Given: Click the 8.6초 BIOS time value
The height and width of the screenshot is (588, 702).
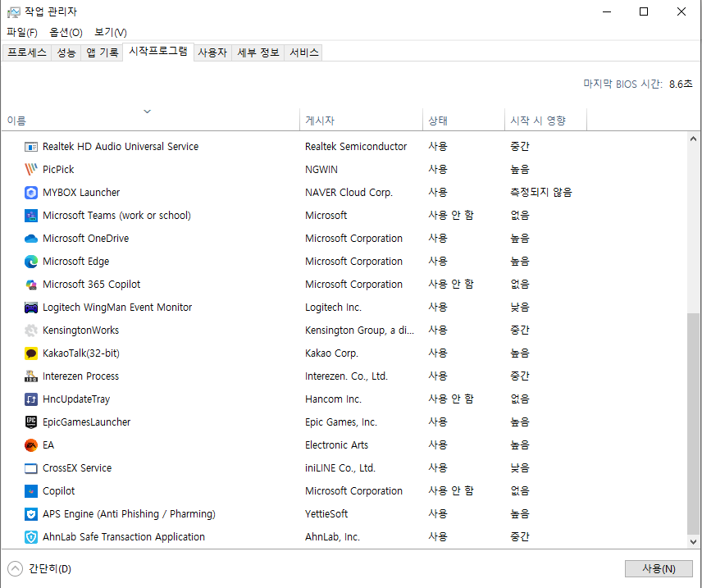Looking at the screenshot, I should click(681, 84).
